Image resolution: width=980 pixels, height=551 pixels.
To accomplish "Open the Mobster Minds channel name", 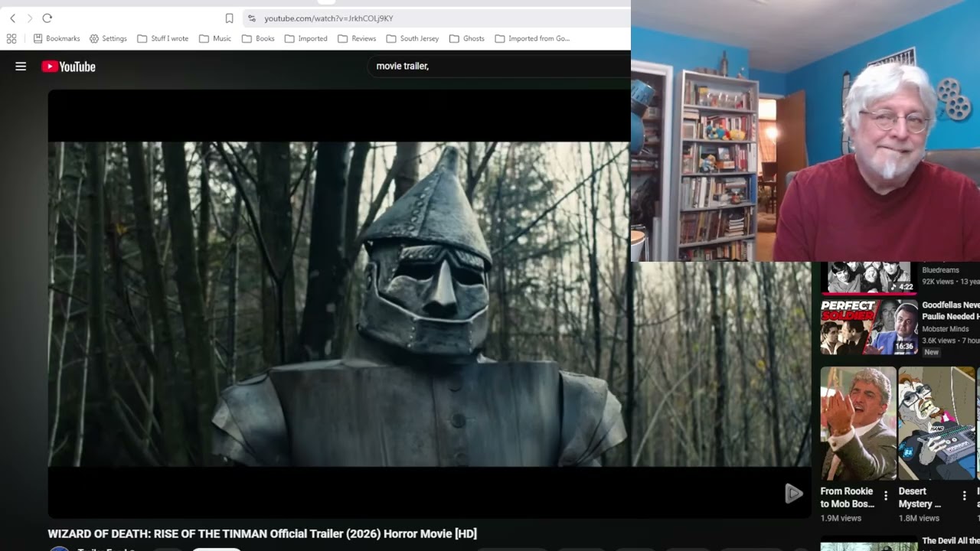I will point(945,329).
